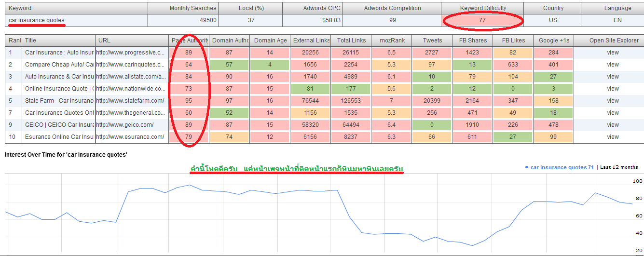The width and height of the screenshot is (644, 256).
Task: Open the view link for allstate.com row
Action: pyautogui.click(x=613, y=77)
